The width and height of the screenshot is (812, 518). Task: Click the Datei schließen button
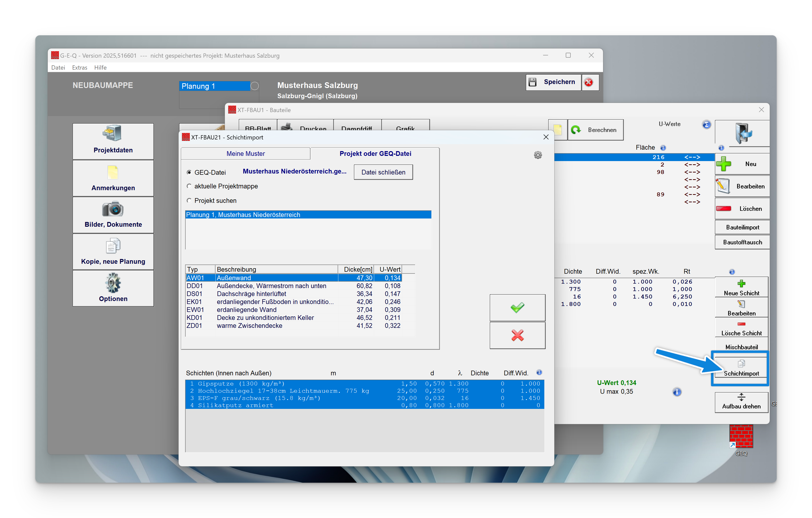click(383, 172)
